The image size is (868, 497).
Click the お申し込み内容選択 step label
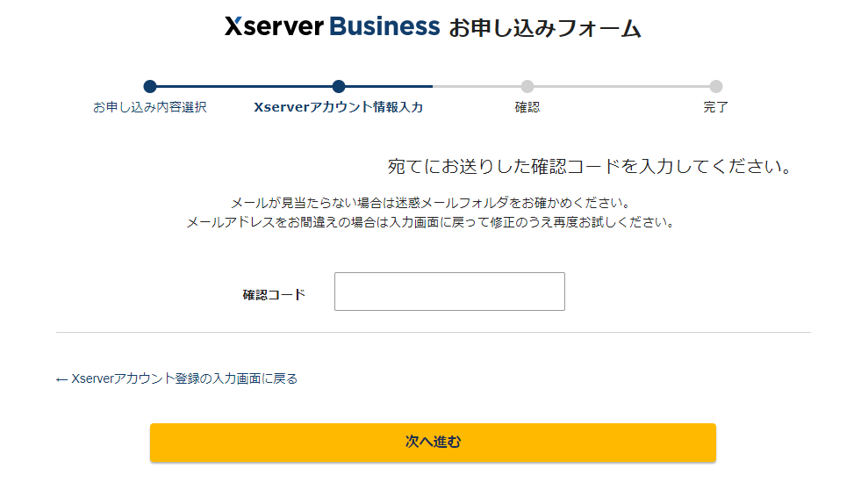150,107
